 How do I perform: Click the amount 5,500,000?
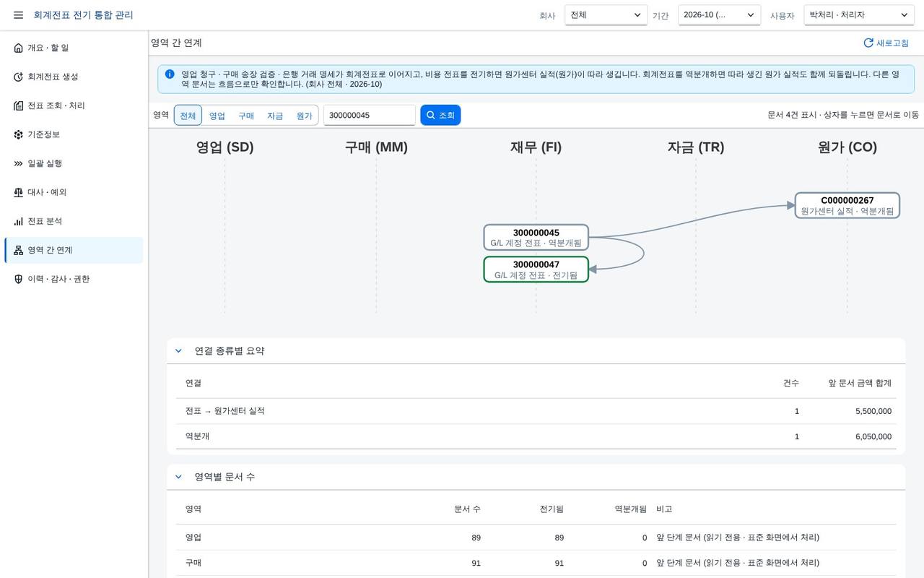873,411
